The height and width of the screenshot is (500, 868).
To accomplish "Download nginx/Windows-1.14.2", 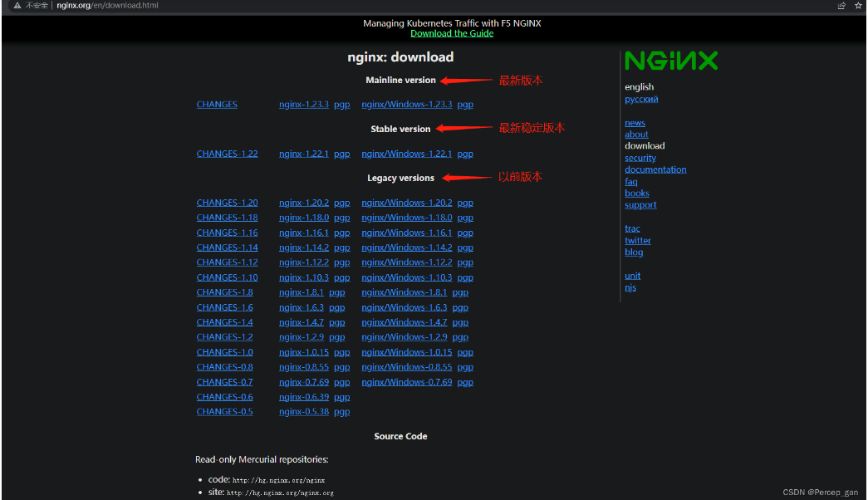I will 407,248.
